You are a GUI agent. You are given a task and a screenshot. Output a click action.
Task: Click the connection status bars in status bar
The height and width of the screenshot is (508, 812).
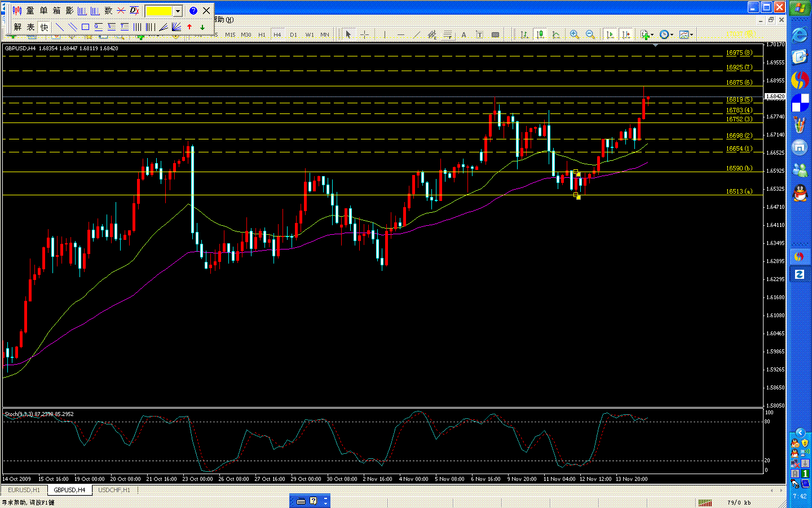coord(705,502)
